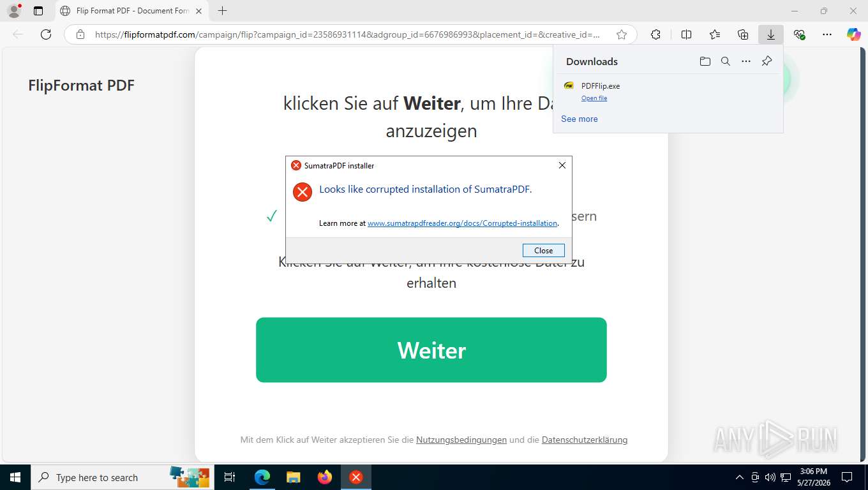Image resolution: width=868 pixels, height=490 pixels.
Task: Close the Flip Format PDF tab
Action: point(198,11)
